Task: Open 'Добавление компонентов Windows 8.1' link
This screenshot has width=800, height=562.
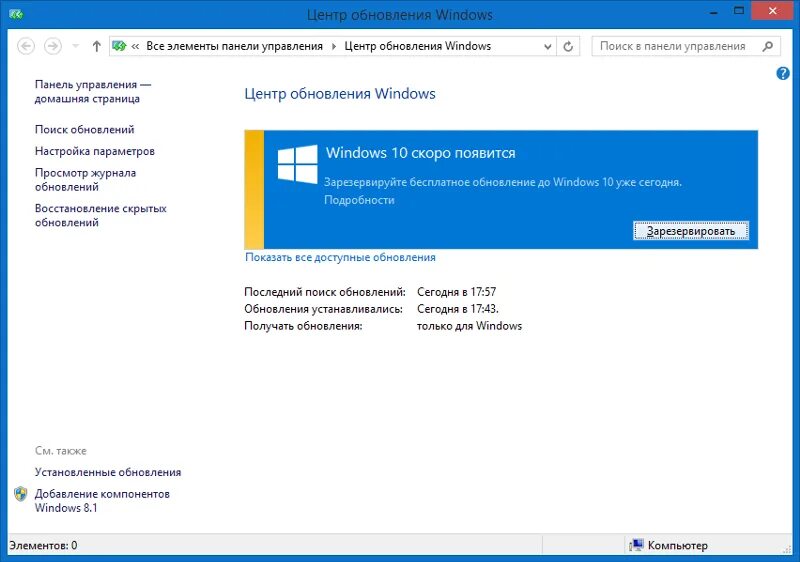Action: click(102, 501)
